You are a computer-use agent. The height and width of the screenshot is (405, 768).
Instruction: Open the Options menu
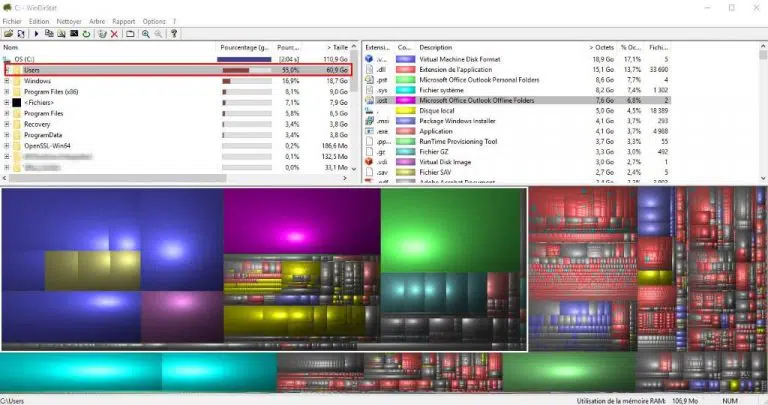coord(154,22)
